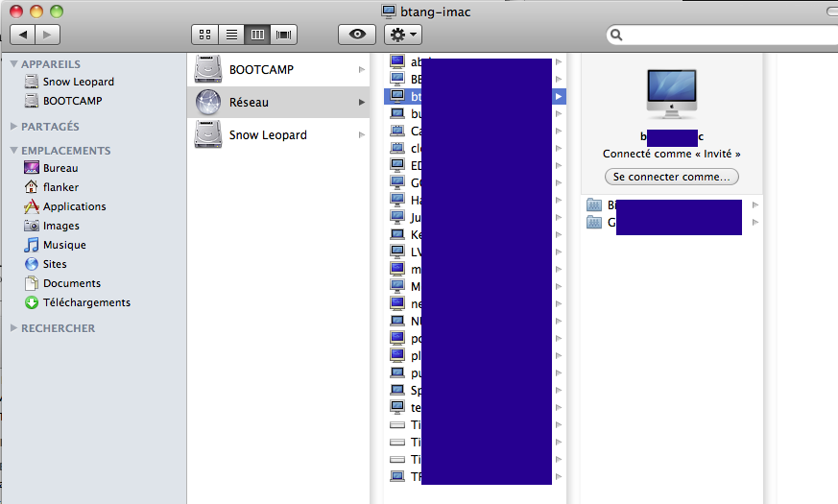Open the gear action dropdown menu
The image size is (838, 504).
pyautogui.click(x=402, y=35)
